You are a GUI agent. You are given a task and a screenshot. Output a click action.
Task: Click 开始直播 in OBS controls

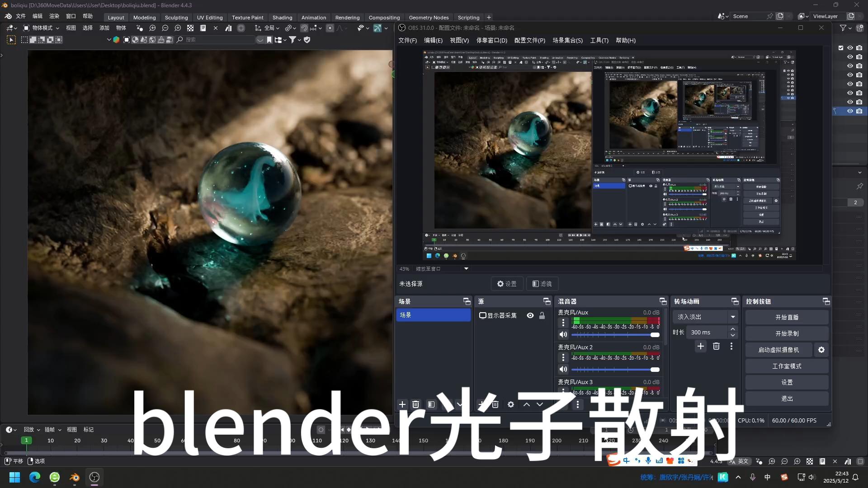787,317
